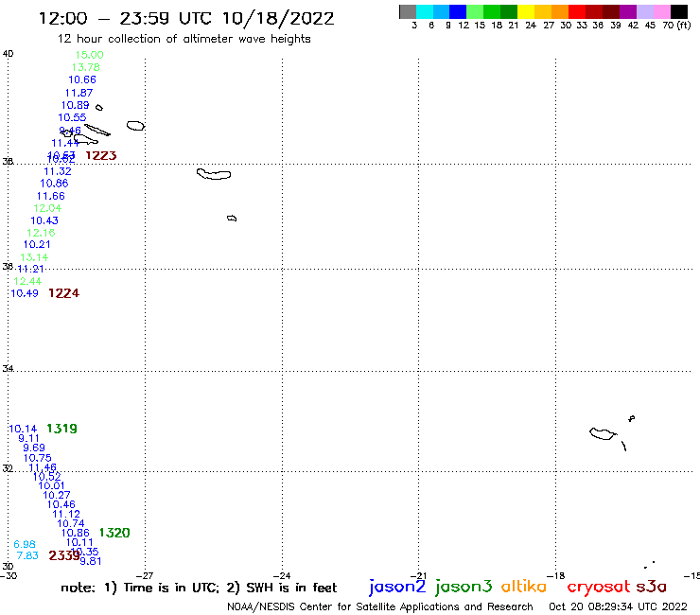Viewport: 700px width, 615px height.
Task: Click the title date '10/18/2022'
Action: pos(278,19)
